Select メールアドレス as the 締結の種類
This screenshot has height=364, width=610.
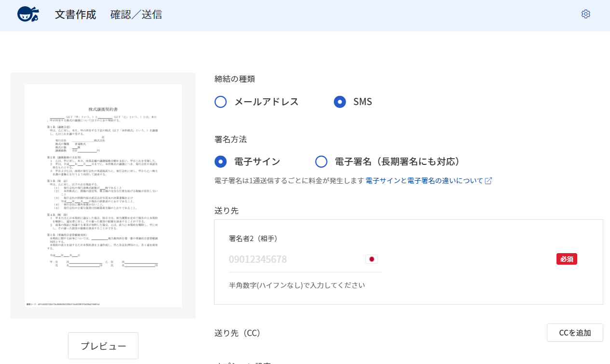click(x=220, y=102)
